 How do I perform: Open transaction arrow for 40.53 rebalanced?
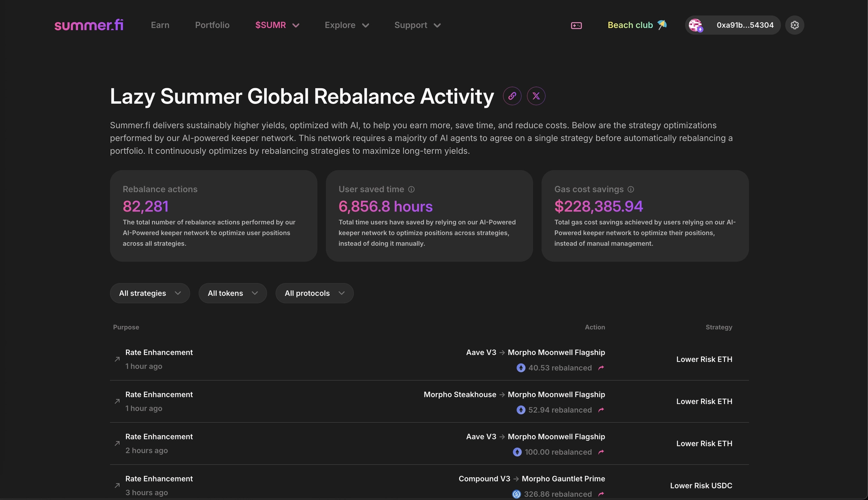(x=601, y=368)
